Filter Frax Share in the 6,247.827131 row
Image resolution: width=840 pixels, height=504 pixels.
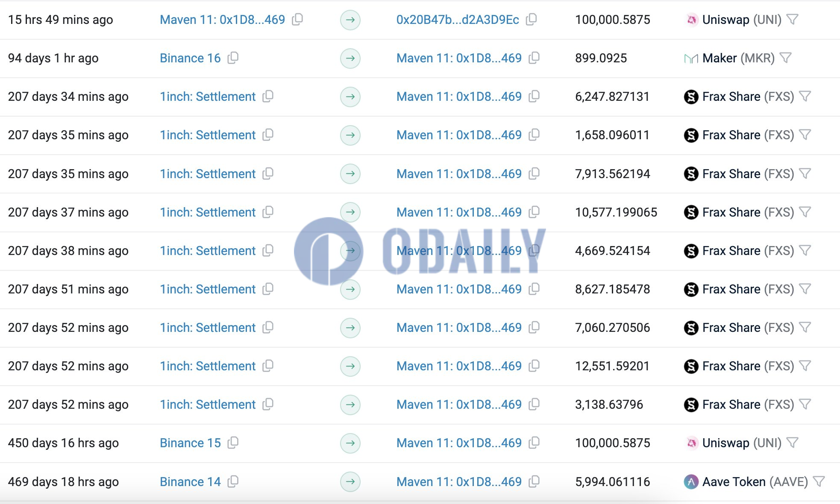(x=805, y=97)
